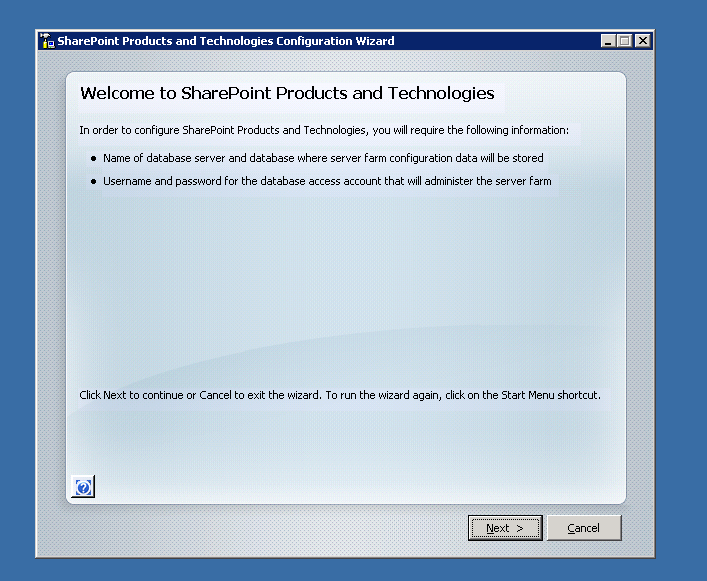Viewport: 707px width, 581px height.
Task: Maximize the Configuration Wizard window
Action: (624, 41)
